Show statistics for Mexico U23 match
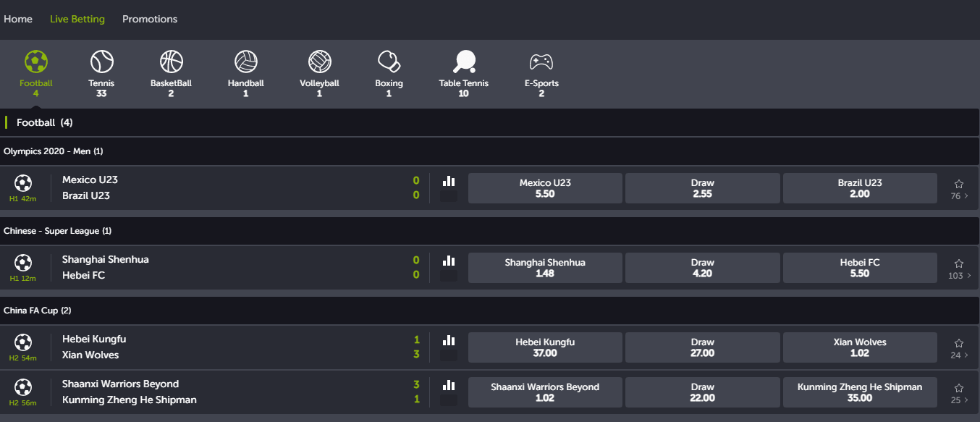This screenshot has width=980, height=422. [449, 181]
